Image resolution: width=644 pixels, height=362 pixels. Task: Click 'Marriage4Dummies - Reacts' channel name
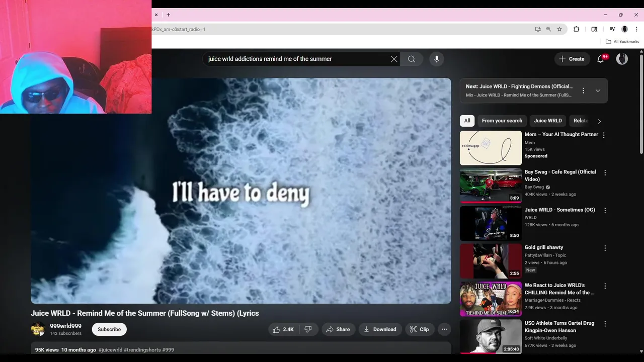[x=552, y=300]
